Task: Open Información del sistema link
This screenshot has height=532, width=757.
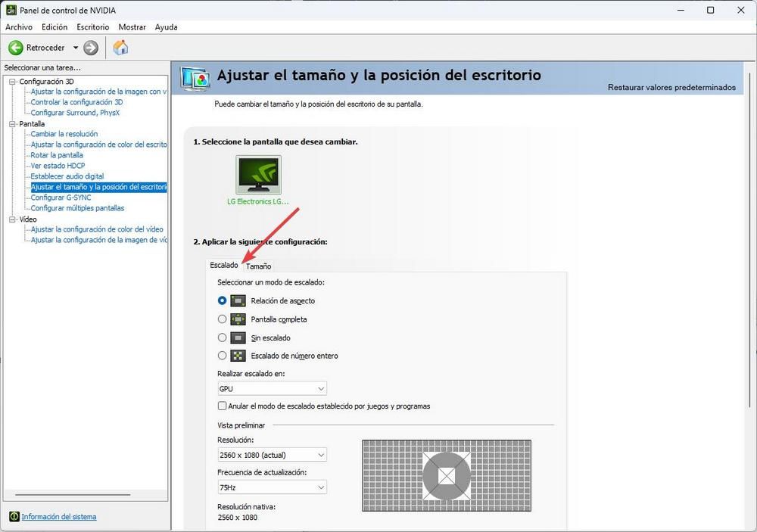Action: (59, 517)
